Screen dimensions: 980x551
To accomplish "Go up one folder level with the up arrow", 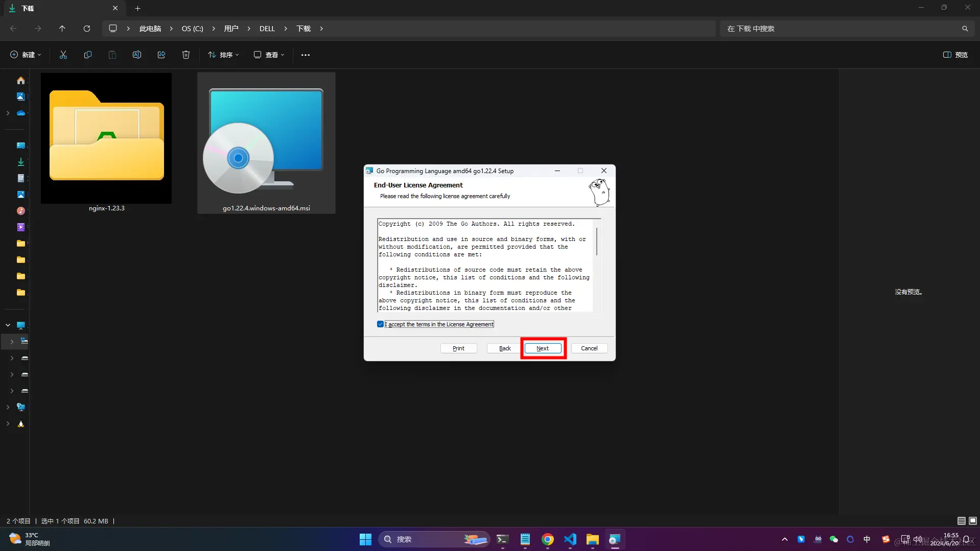I will [x=62, y=29].
